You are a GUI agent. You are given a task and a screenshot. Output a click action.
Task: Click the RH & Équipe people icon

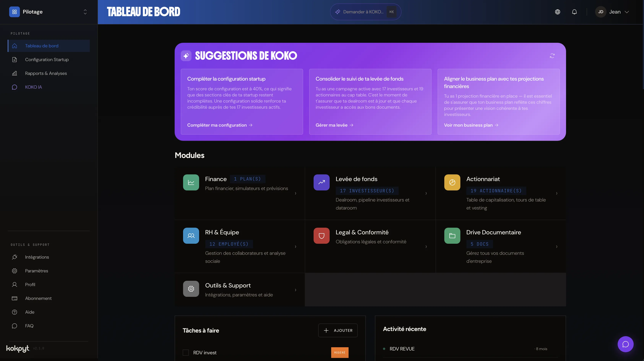point(191,236)
